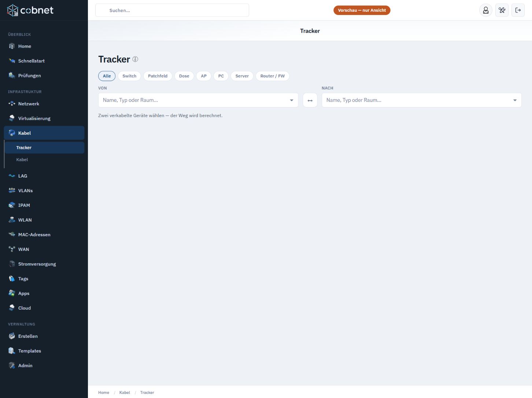This screenshot has height=398, width=532.
Task: Open MAC-Adressen
Action: [44, 235]
